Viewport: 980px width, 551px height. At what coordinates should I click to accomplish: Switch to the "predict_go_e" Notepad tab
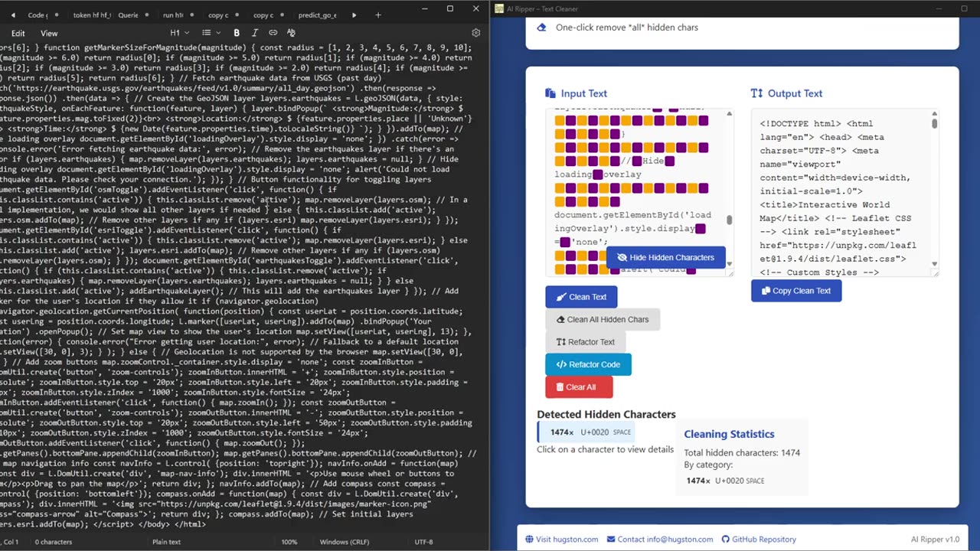(317, 15)
